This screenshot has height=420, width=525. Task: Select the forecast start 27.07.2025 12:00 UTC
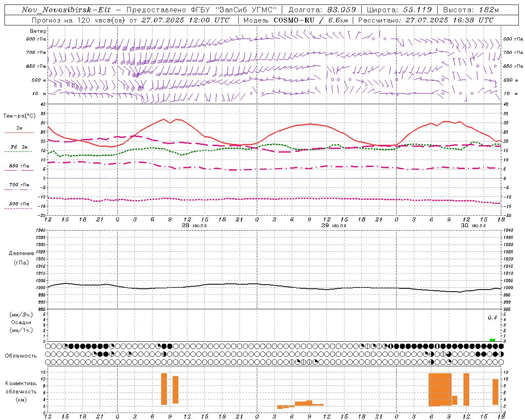[185, 20]
